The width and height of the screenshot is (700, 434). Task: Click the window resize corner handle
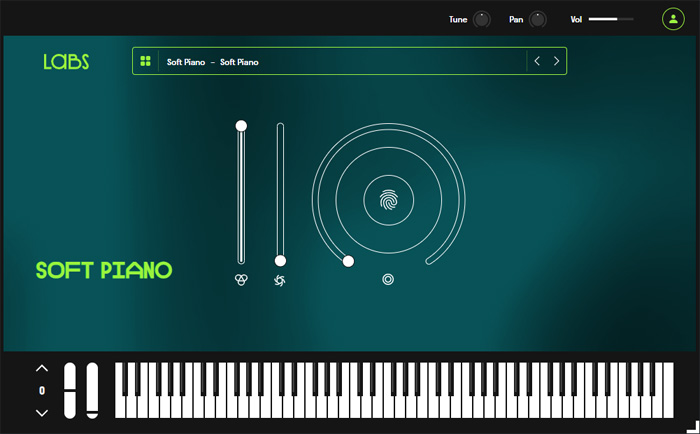pos(693,427)
